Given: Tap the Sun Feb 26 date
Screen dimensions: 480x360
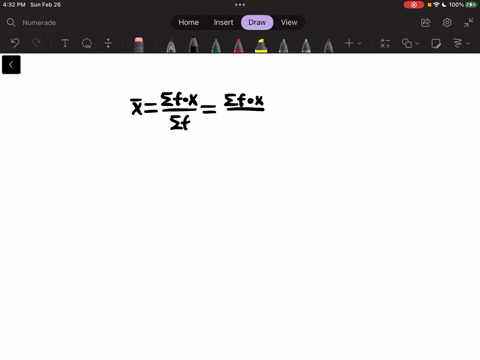Looking at the screenshot, I should [x=45, y=5].
